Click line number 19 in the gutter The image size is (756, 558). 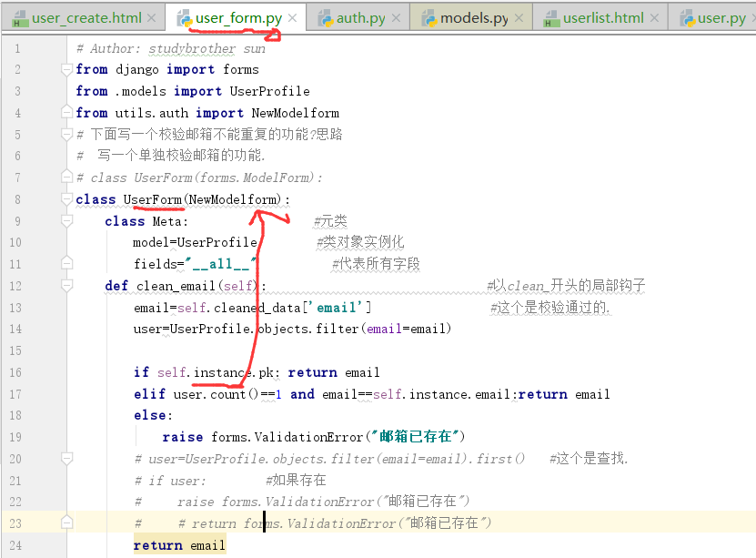pyautogui.click(x=15, y=437)
